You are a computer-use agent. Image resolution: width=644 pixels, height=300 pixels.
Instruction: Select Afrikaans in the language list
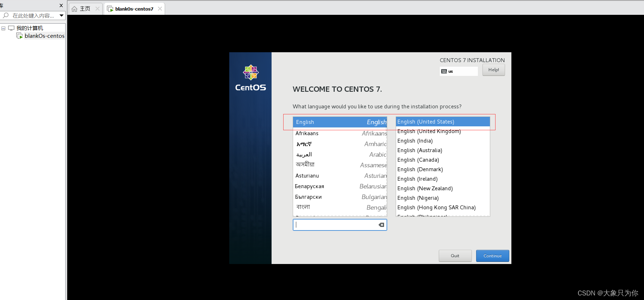click(x=340, y=133)
